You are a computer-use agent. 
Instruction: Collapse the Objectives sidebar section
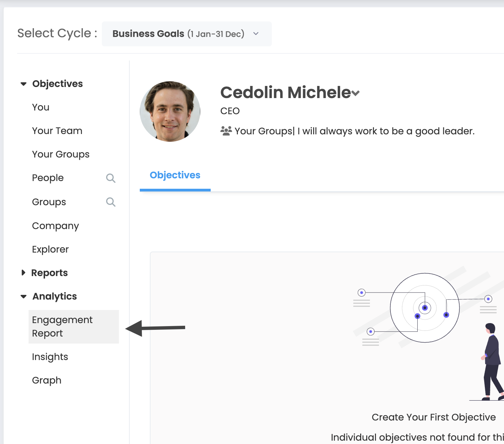coord(24,84)
